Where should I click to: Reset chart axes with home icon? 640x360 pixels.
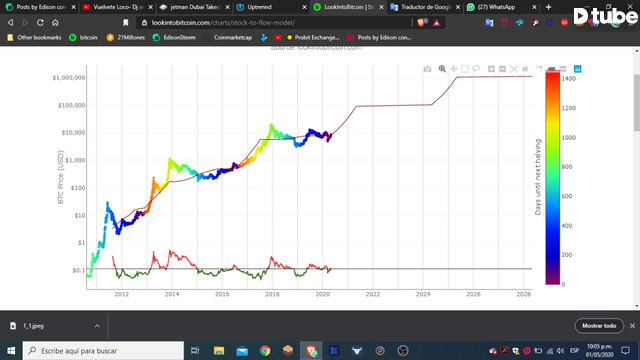coord(525,69)
